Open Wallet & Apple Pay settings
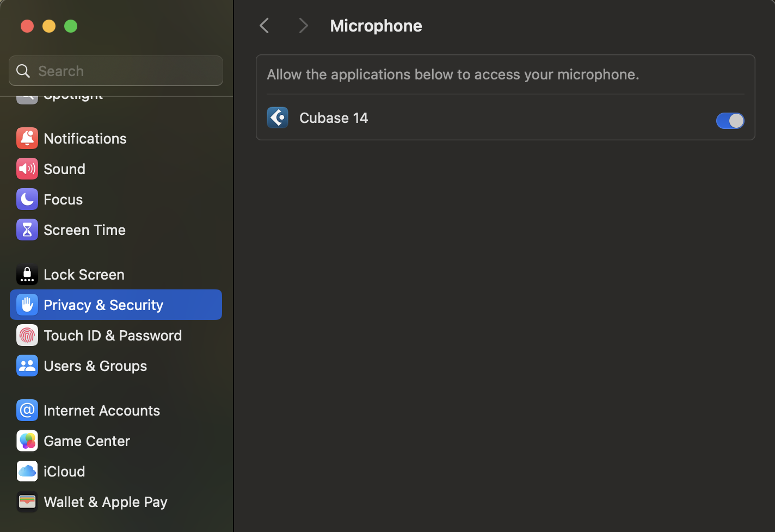775x532 pixels. [x=106, y=502]
